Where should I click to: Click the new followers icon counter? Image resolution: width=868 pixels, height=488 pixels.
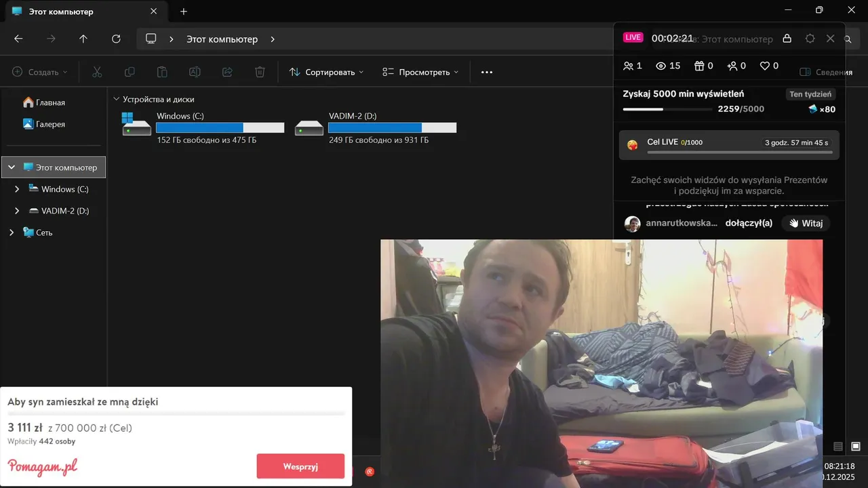pos(732,66)
